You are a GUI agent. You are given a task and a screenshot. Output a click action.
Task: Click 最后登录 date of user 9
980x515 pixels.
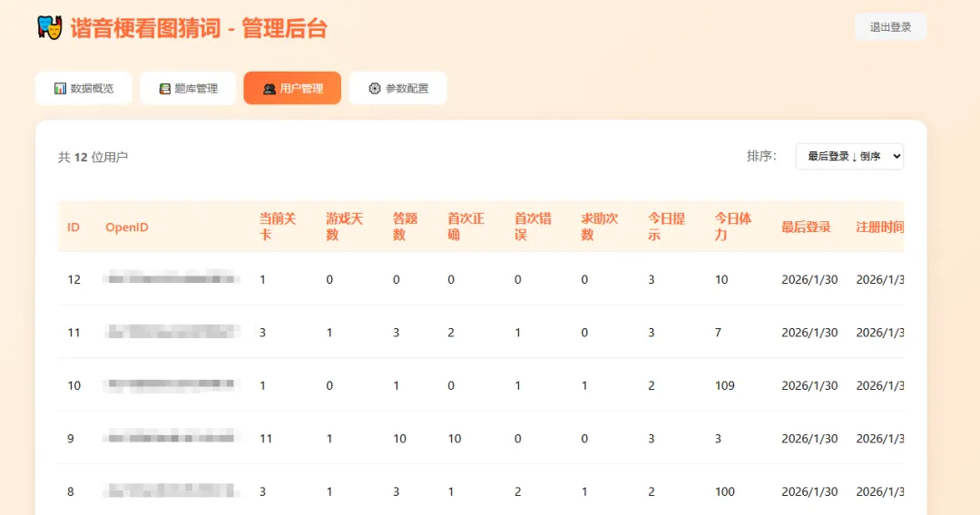point(809,439)
